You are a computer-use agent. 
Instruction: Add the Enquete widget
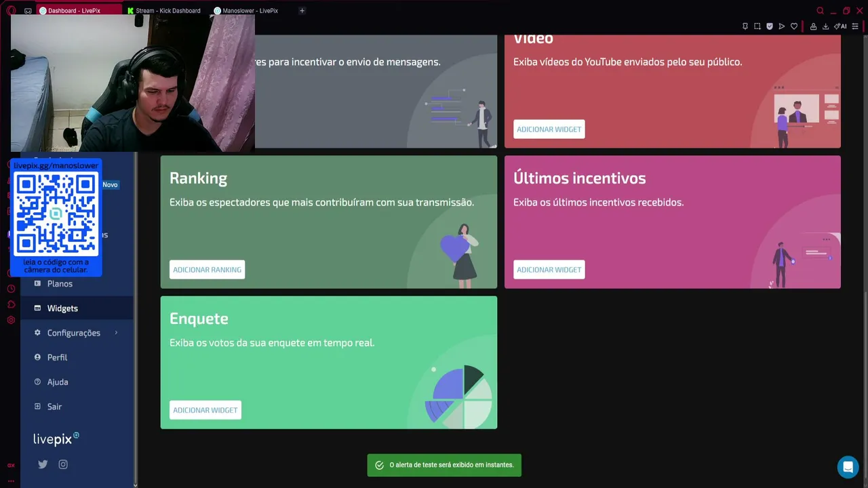205,410
